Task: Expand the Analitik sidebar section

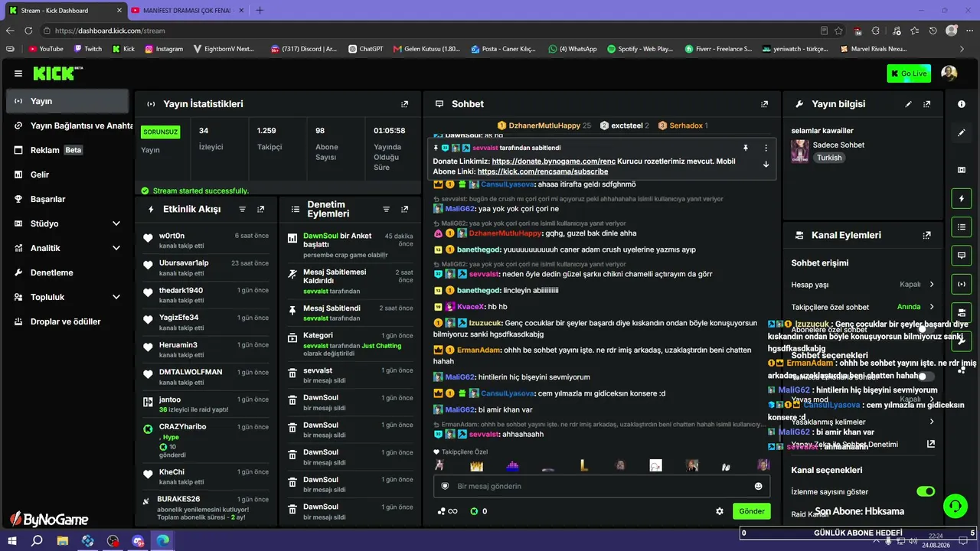Action: pyautogui.click(x=116, y=248)
